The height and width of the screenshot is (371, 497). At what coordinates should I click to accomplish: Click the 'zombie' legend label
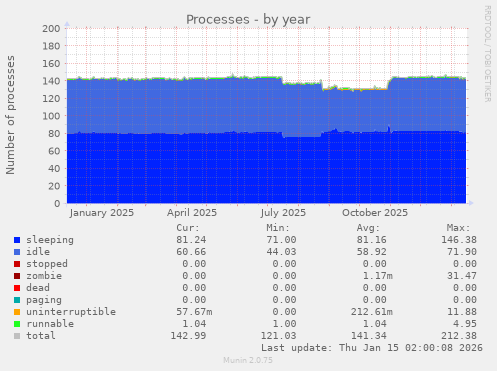[x=44, y=276]
